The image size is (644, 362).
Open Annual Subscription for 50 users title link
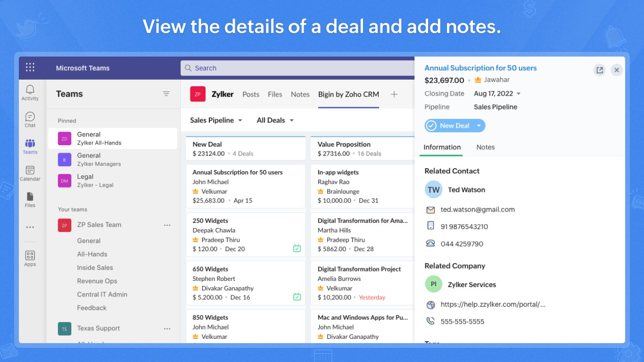pos(481,68)
